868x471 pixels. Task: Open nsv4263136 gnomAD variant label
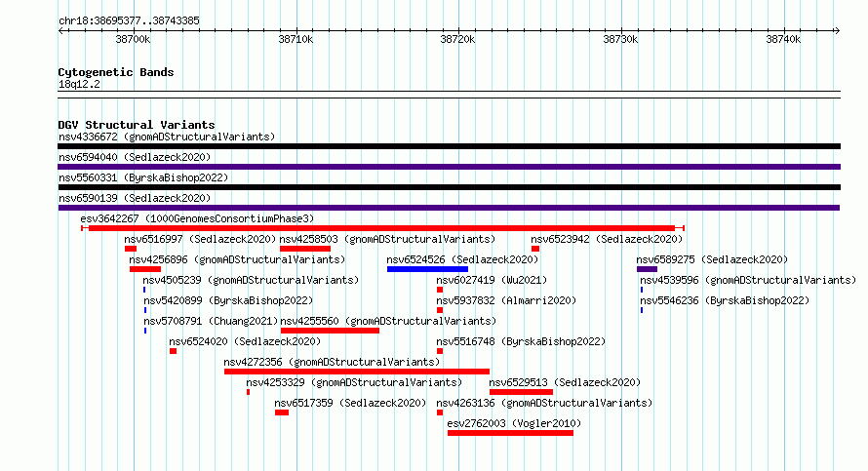pyautogui.click(x=545, y=403)
